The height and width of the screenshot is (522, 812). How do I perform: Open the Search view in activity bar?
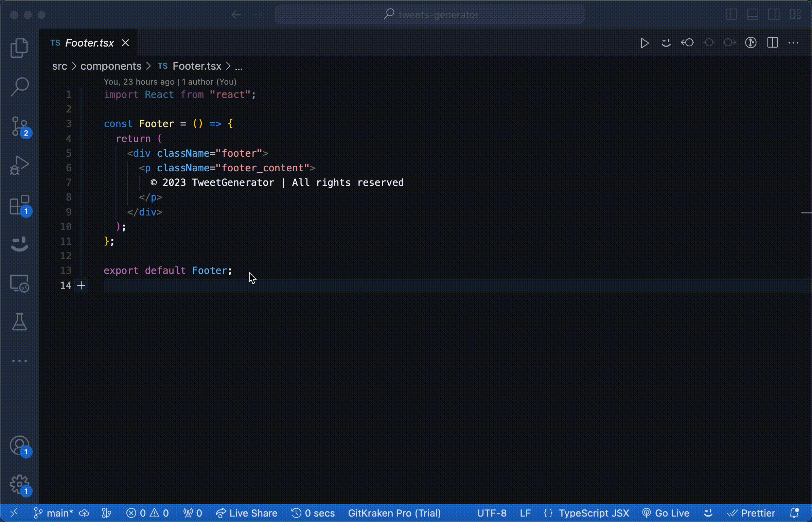(x=19, y=87)
